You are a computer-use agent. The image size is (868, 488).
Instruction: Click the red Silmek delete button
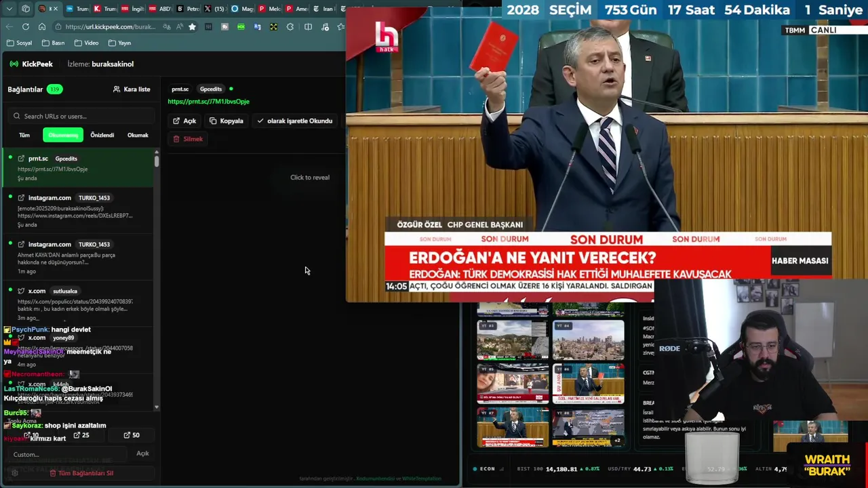pos(188,139)
